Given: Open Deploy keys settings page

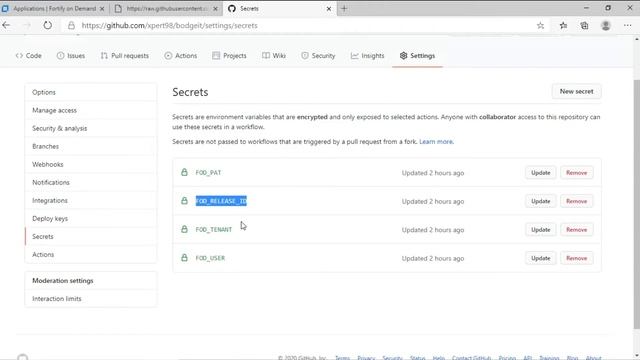Looking at the screenshot, I should [x=91, y=218].
